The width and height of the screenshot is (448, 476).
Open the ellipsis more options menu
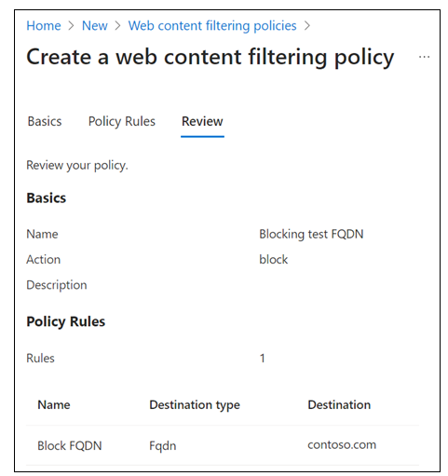424,57
